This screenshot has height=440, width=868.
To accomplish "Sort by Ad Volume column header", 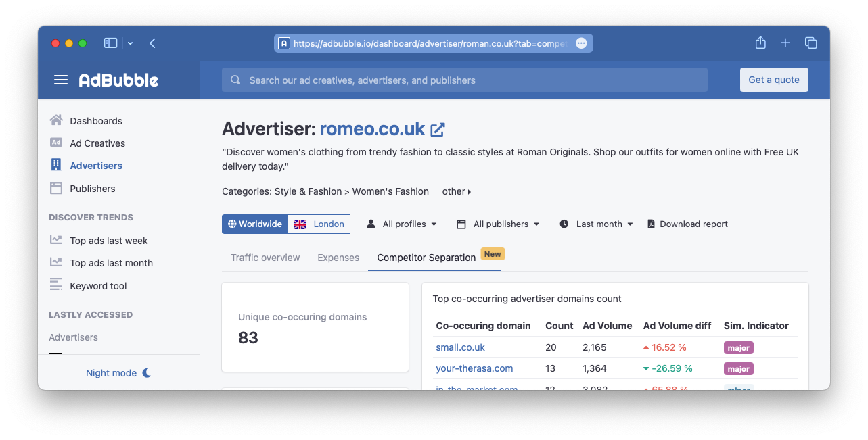I will pos(608,326).
